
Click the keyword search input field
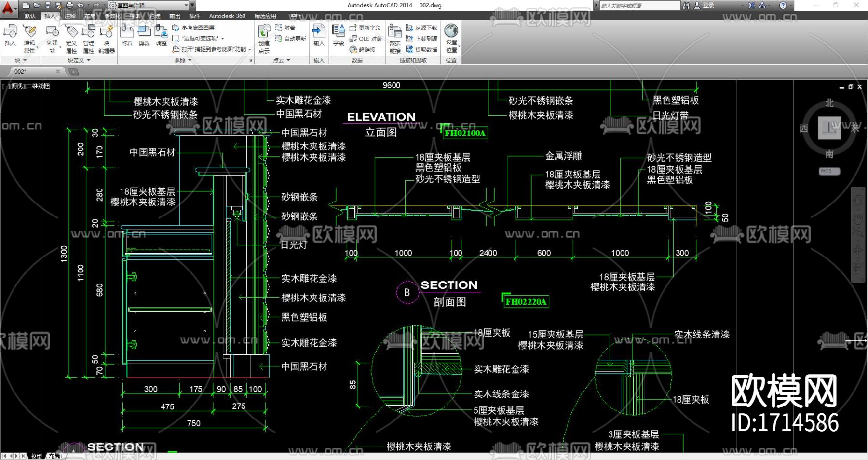click(639, 5)
